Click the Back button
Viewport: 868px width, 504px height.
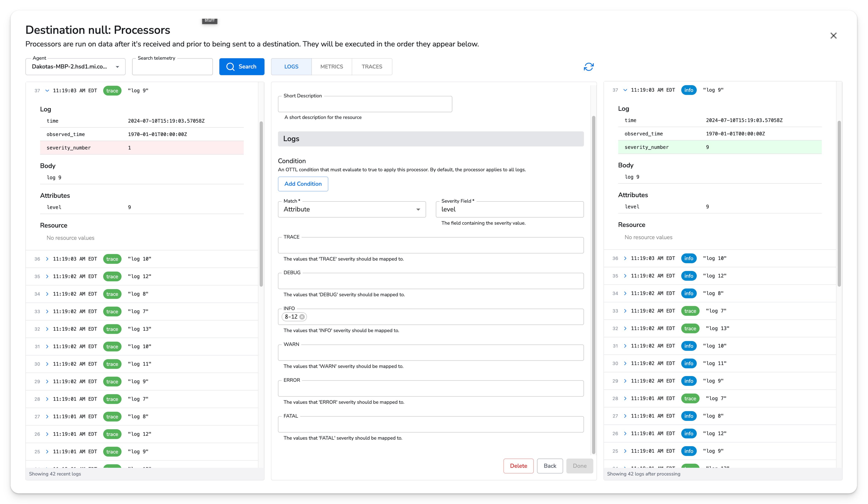pyautogui.click(x=550, y=466)
